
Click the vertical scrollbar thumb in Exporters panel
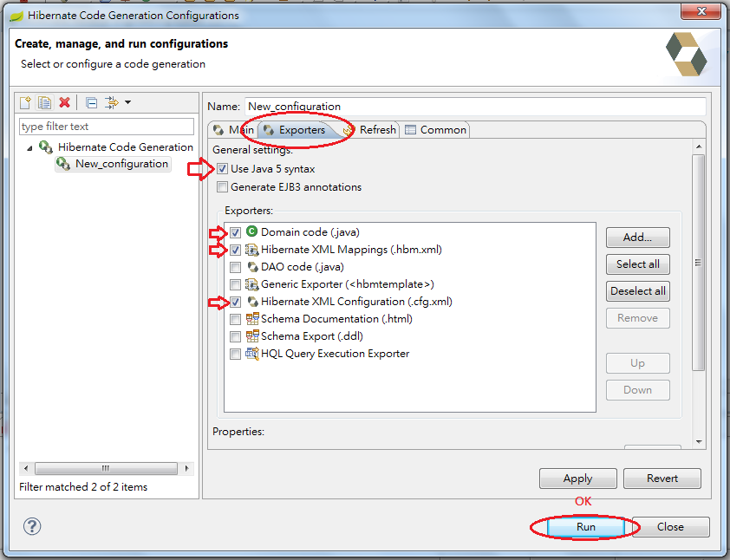click(698, 263)
